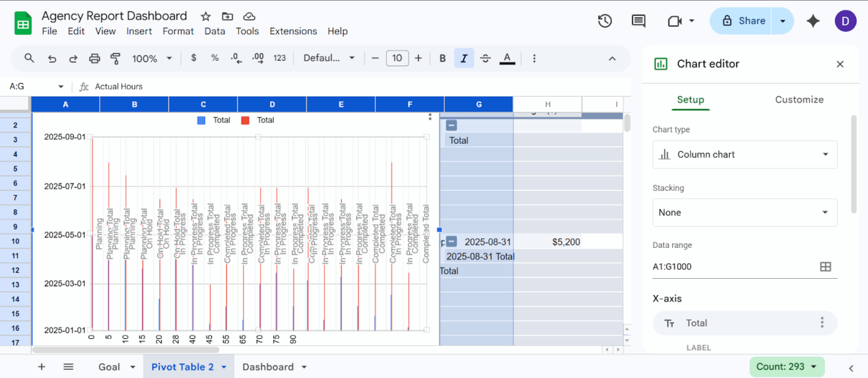This screenshot has height=378, width=868.
Task: Open version history
Action: tap(604, 20)
